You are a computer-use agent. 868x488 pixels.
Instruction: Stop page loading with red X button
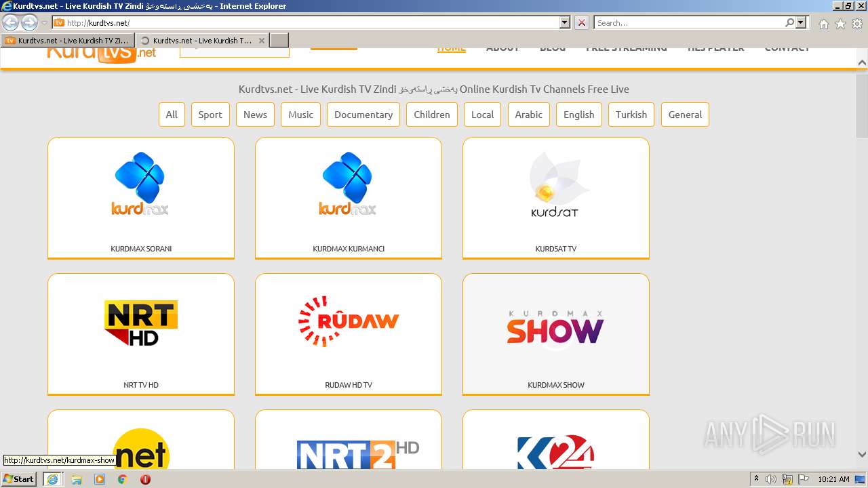(x=582, y=22)
